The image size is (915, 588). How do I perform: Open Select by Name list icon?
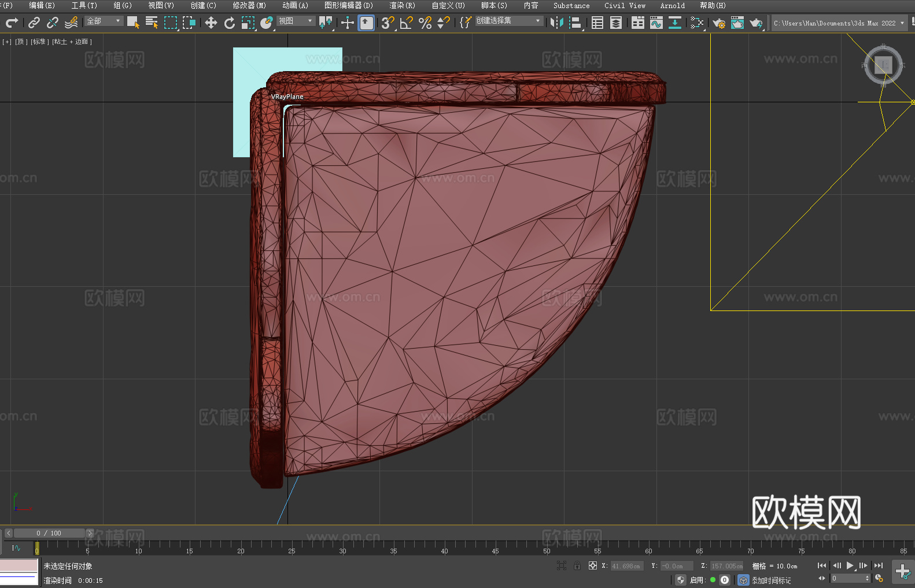click(152, 23)
